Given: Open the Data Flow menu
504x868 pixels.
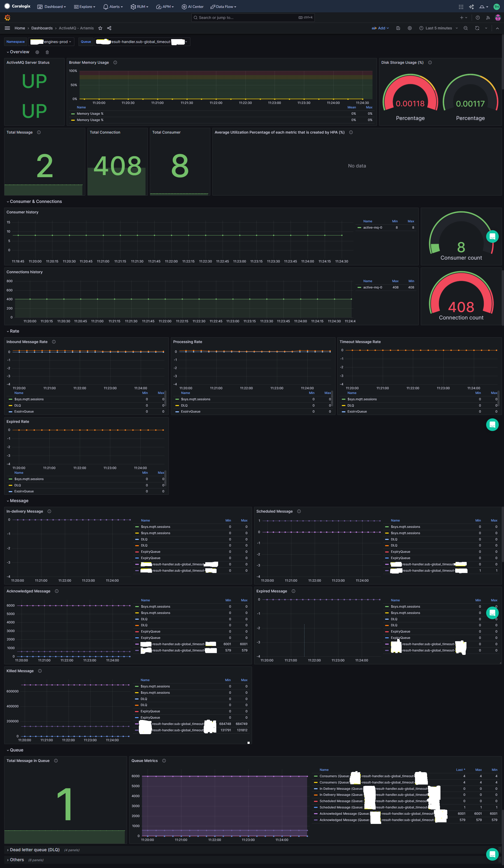Looking at the screenshot, I should pyautogui.click(x=223, y=7).
